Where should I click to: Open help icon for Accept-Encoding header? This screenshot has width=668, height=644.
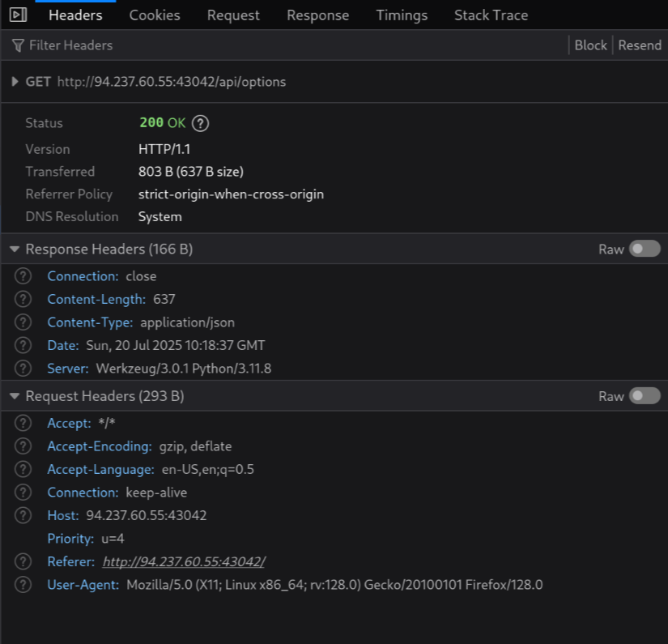coord(23,446)
